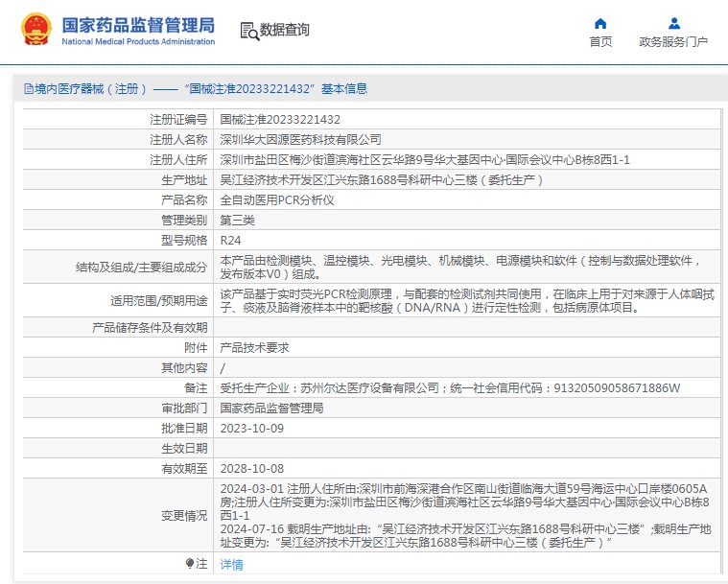Open the 详情 details link
This screenshot has width=728, height=584.
point(232,565)
